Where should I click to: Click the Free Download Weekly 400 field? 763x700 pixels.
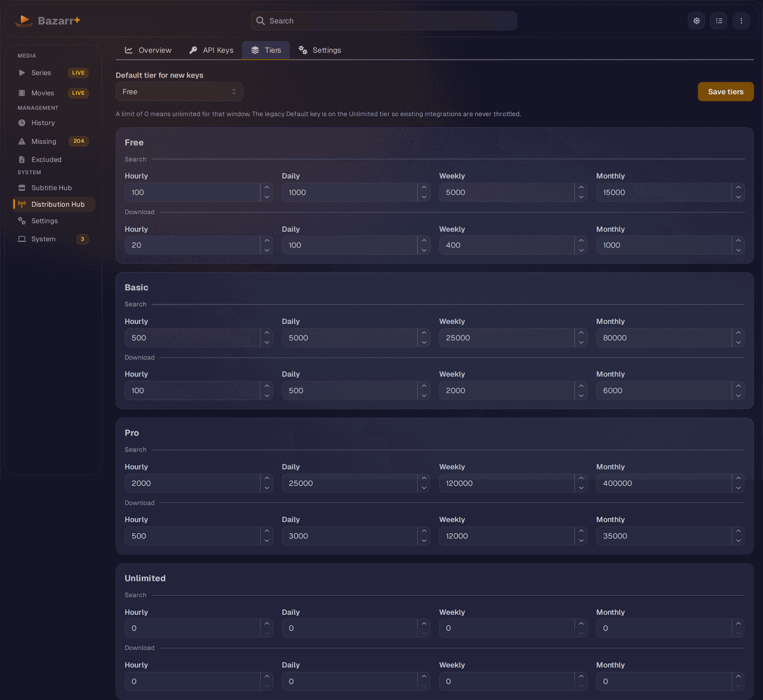[513, 245]
